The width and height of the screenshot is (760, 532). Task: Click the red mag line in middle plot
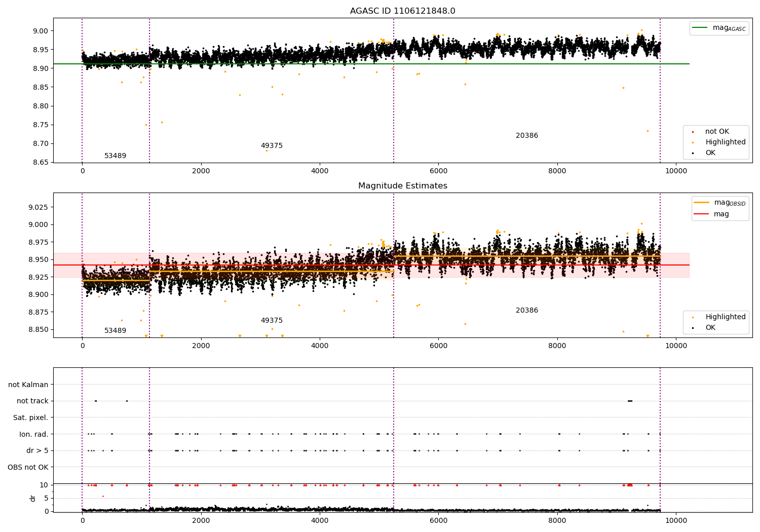(x=371, y=265)
